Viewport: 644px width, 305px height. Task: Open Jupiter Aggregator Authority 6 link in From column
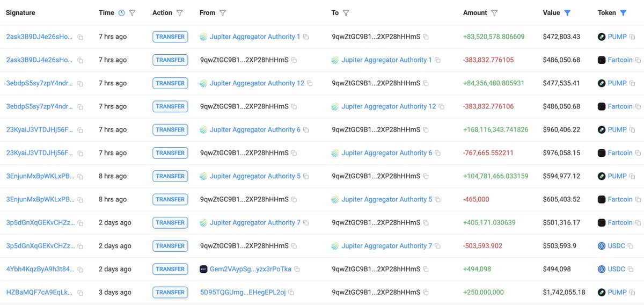coord(255,129)
